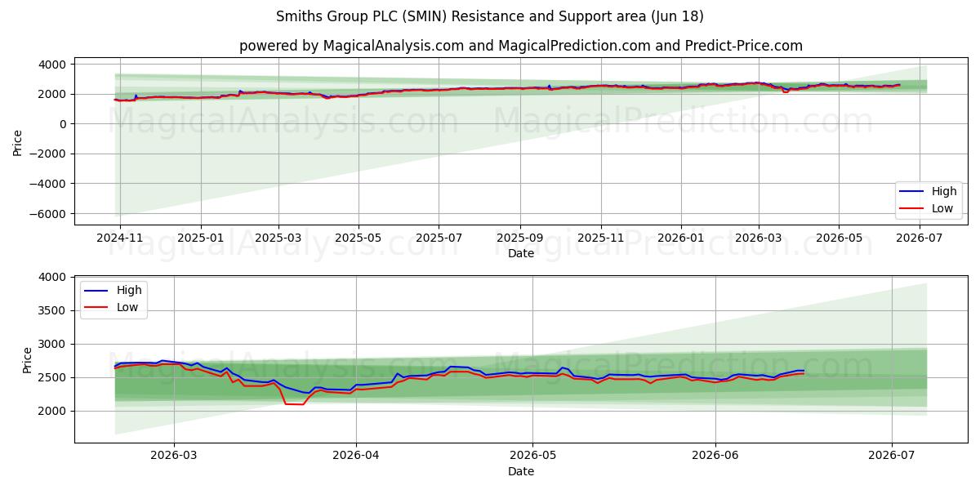Click the '2026-03' x-axis label in the bottom chart

coord(174,456)
